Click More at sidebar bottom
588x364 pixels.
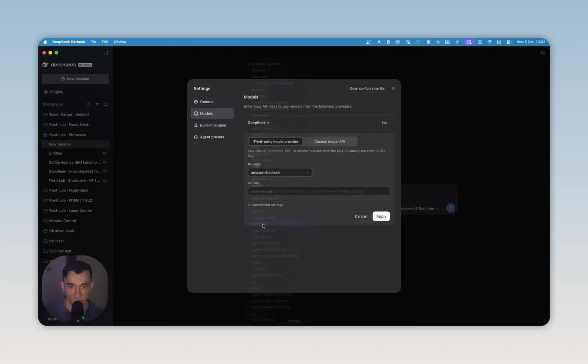coord(50,319)
